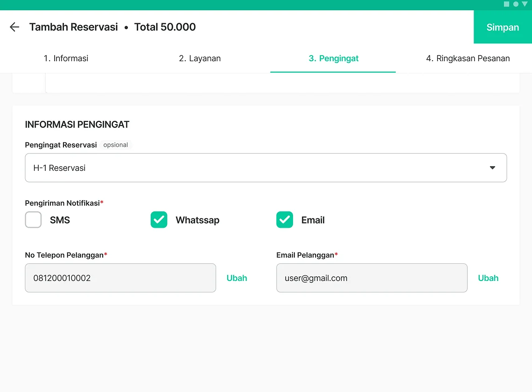
Task: Click Ubah next to phone number
Action: tap(237, 278)
